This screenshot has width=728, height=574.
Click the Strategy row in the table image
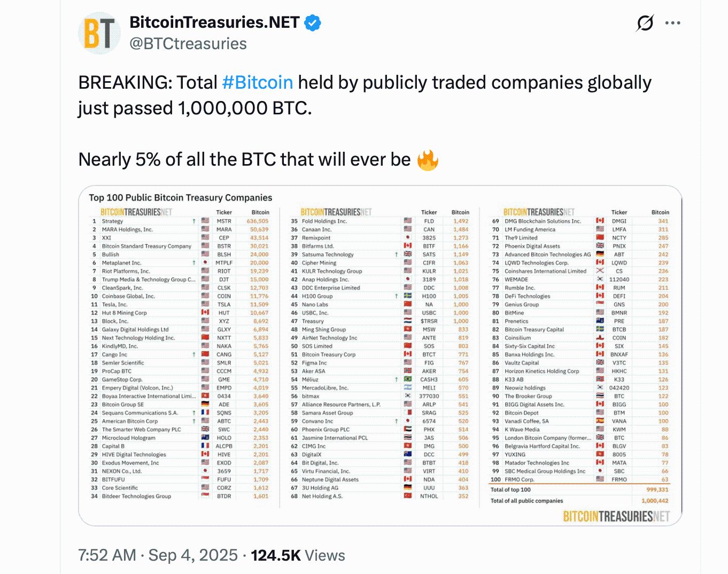(x=180, y=221)
